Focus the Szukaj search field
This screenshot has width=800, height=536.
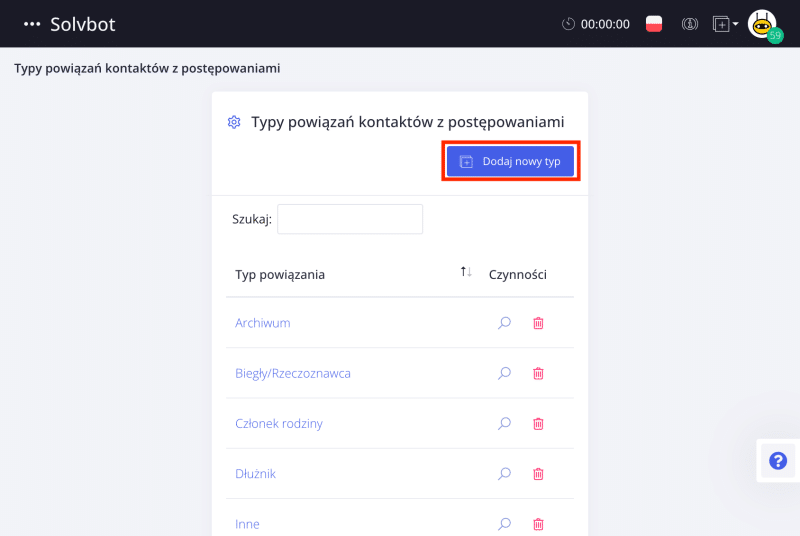(350, 219)
